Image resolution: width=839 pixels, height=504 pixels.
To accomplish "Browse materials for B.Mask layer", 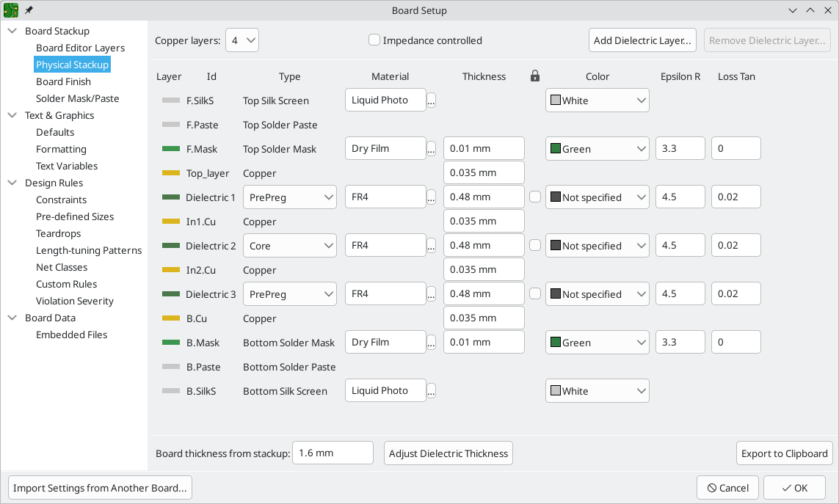I will (x=432, y=343).
